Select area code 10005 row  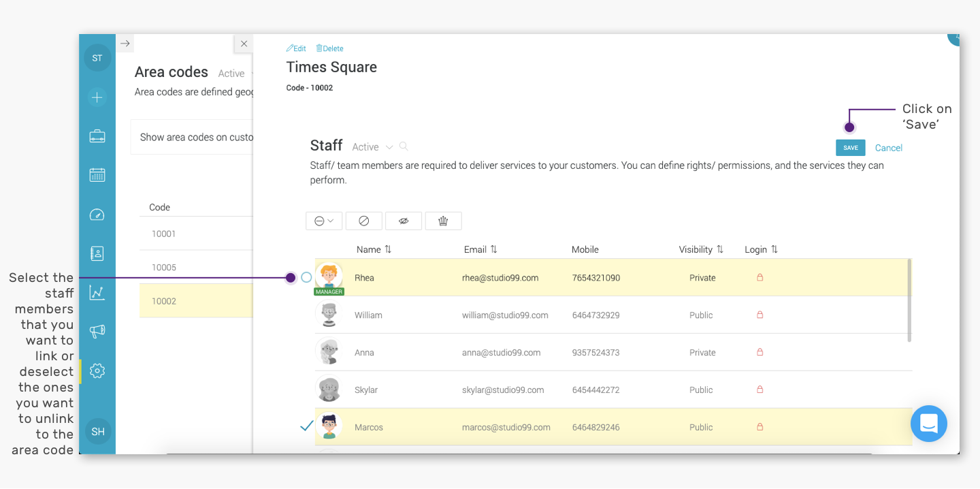click(196, 267)
